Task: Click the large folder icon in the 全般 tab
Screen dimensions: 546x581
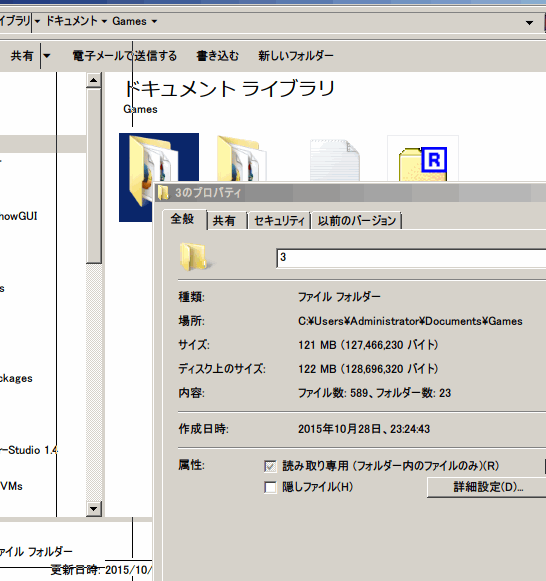Action: click(x=196, y=256)
